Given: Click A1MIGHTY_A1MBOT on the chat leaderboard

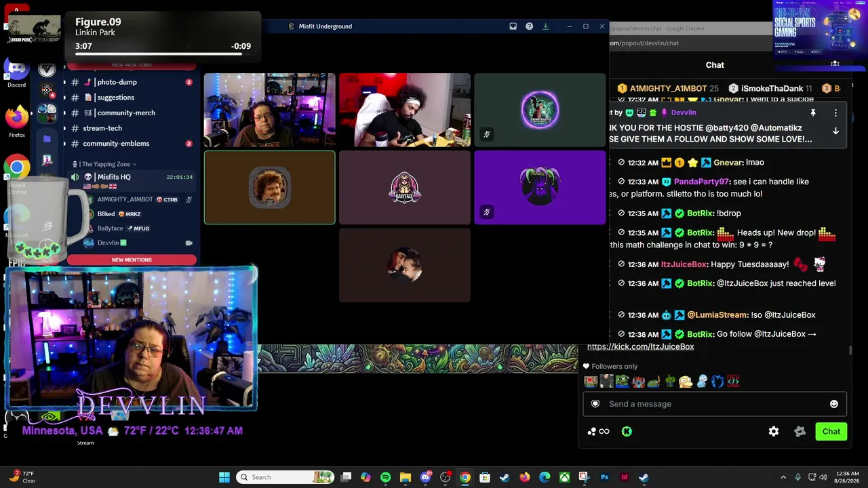Looking at the screenshot, I should click(668, 89).
